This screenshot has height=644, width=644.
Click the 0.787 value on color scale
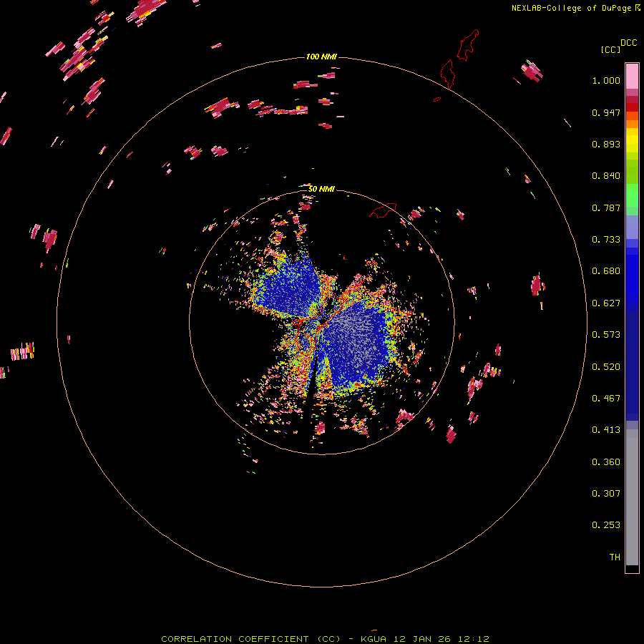[x=606, y=208]
